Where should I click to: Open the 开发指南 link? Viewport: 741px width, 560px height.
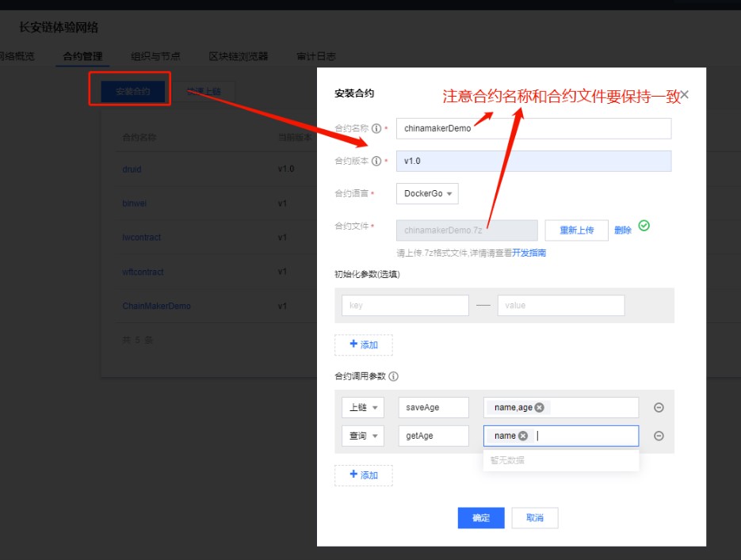(x=529, y=253)
